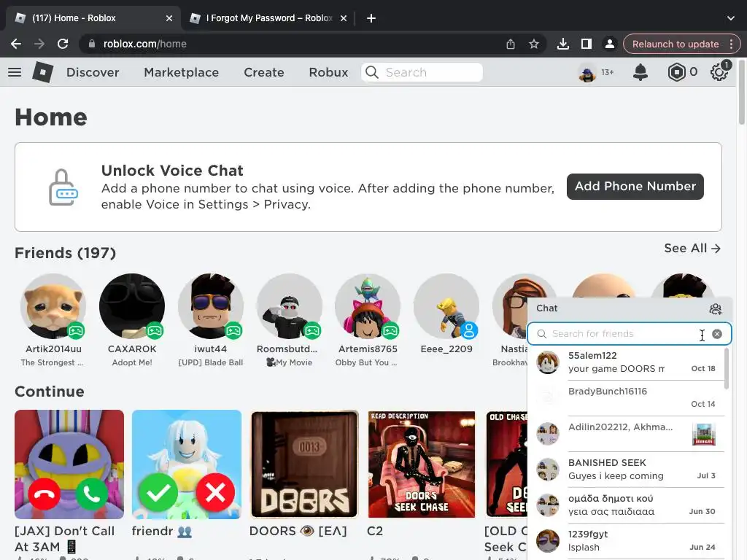
Task: Click See All friends link
Action: click(692, 248)
